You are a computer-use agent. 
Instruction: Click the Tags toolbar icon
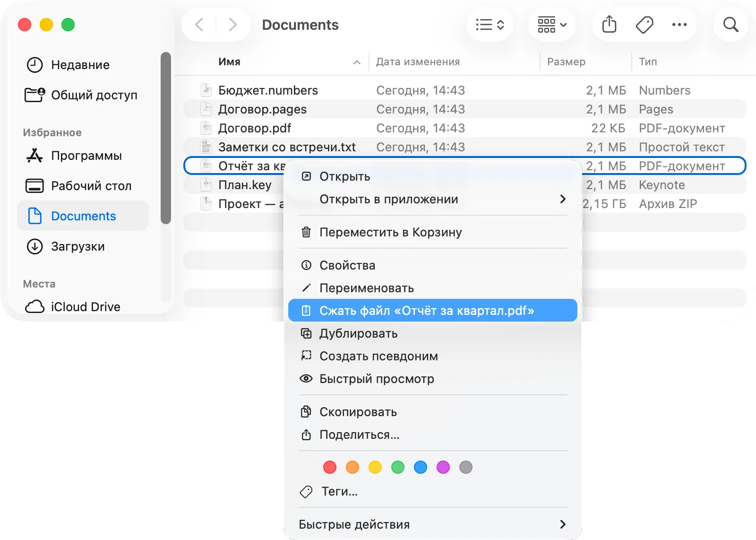click(x=644, y=25)
